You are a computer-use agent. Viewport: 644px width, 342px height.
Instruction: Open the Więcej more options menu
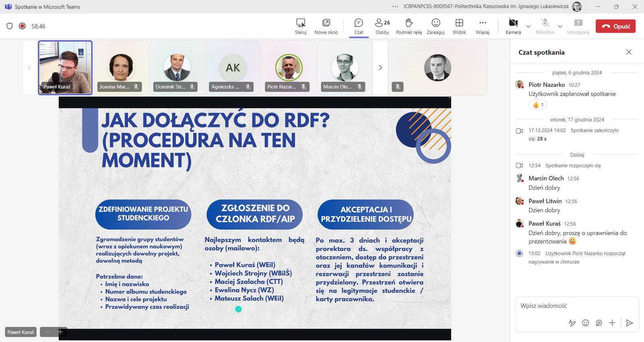(x=483, y=26)
